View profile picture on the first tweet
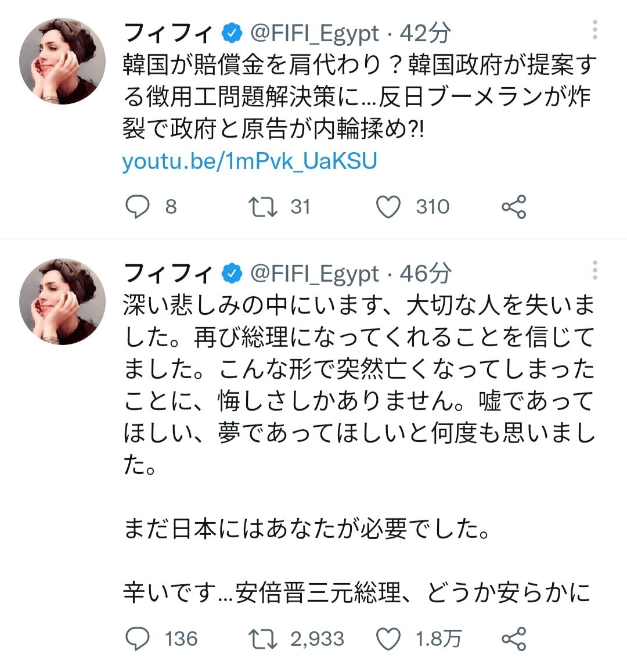 coord(63,61)
